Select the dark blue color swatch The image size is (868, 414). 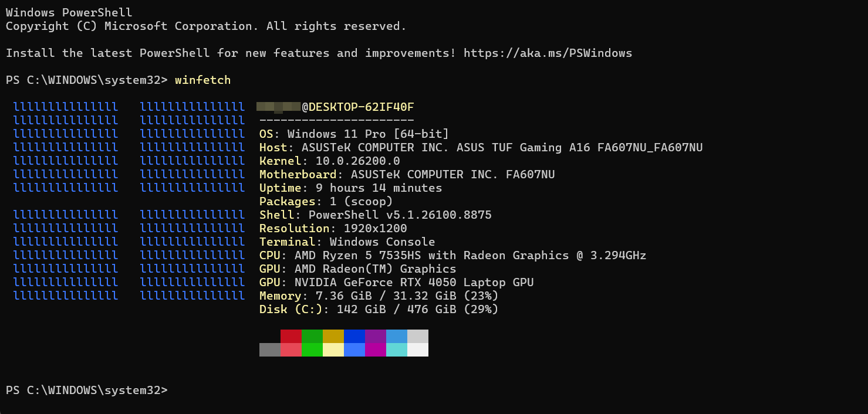pyautogui.click(x=354, y=336)
